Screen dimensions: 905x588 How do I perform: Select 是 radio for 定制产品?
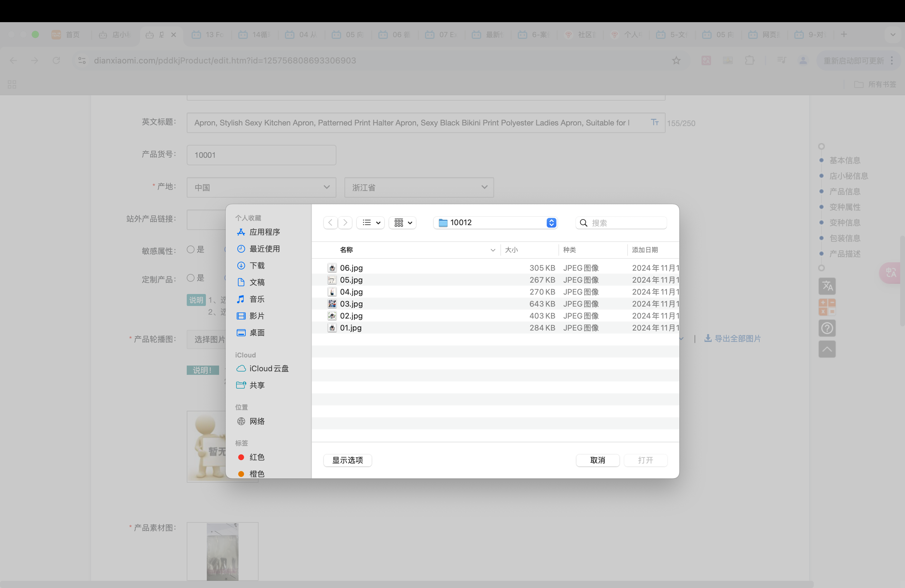click(x=191, y=278)
